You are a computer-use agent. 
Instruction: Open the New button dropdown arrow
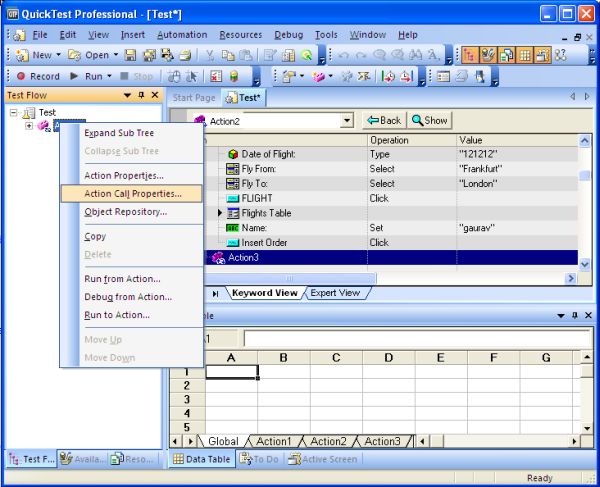(59, 55)
